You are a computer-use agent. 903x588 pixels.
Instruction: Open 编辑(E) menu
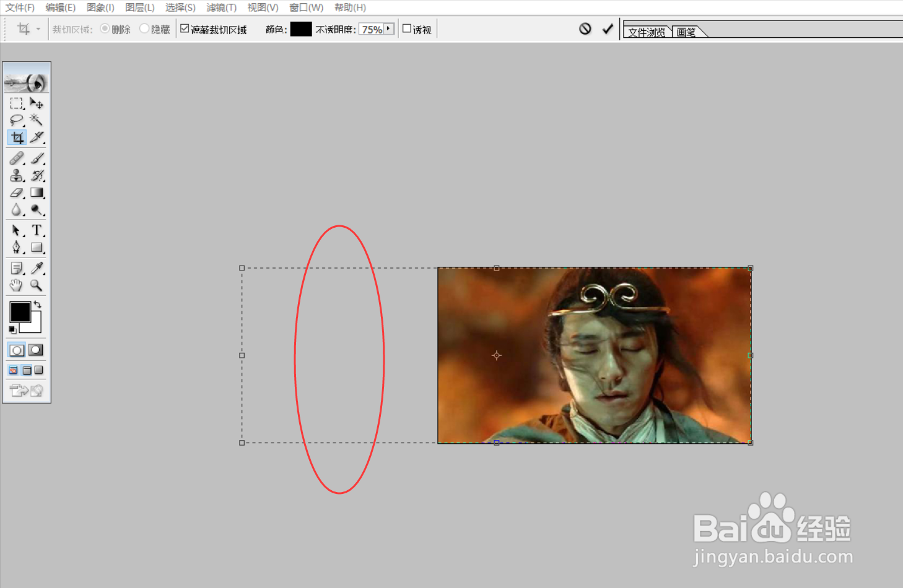pyautogui.click(x=60, y=7)
